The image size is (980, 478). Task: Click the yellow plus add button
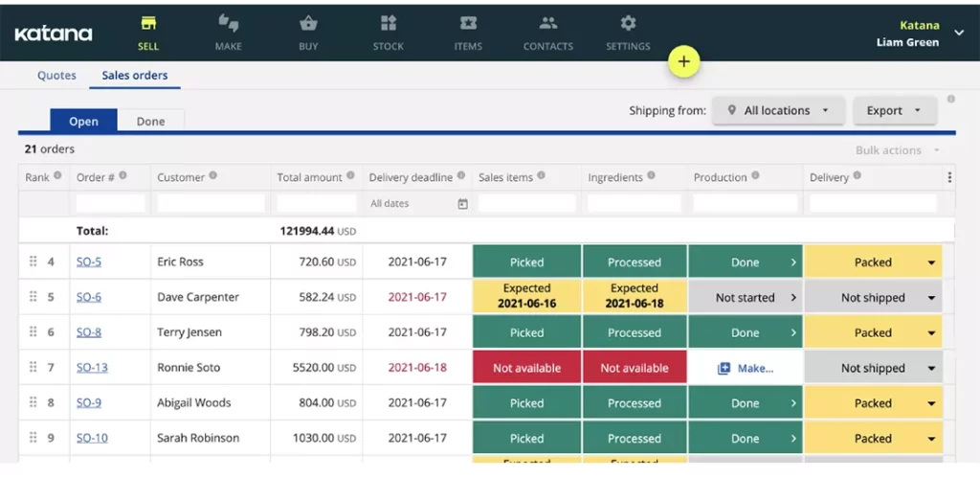(683, 61)
